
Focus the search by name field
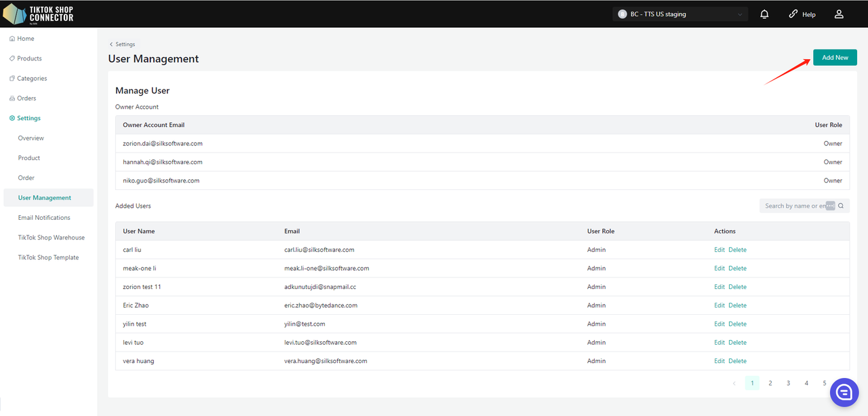click(x=793, y=206)
